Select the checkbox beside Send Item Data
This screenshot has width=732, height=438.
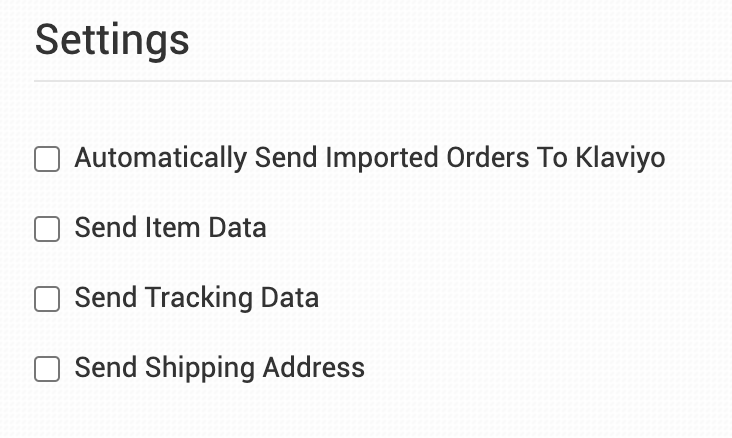point(47,229)
